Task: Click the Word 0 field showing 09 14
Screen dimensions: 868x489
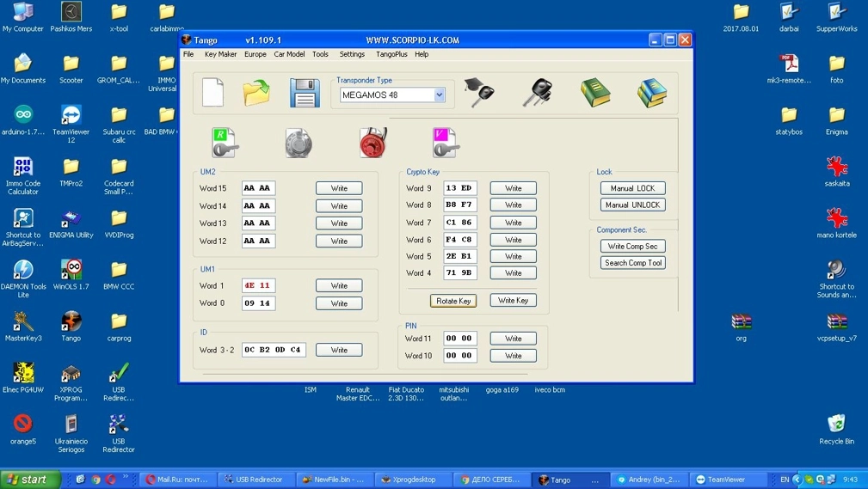Action: (259, 303)
